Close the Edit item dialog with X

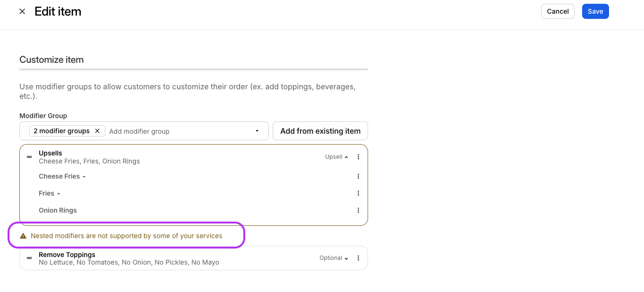click(22, 11)
